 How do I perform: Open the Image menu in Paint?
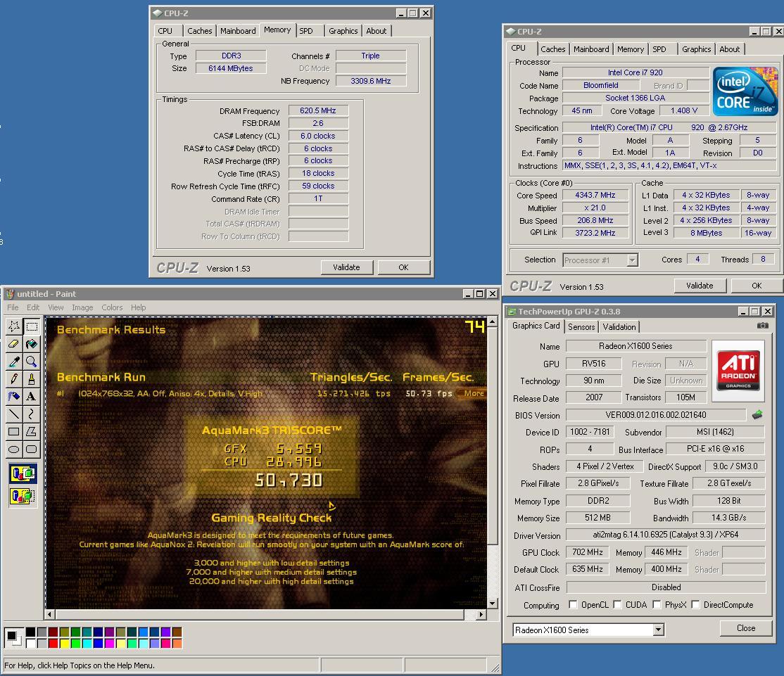coord(82,307)
